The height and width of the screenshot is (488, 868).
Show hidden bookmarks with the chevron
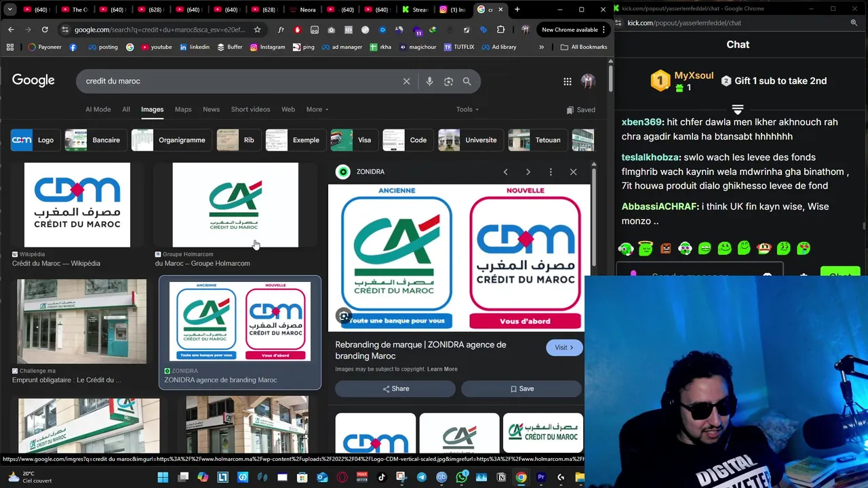[541, 47]
